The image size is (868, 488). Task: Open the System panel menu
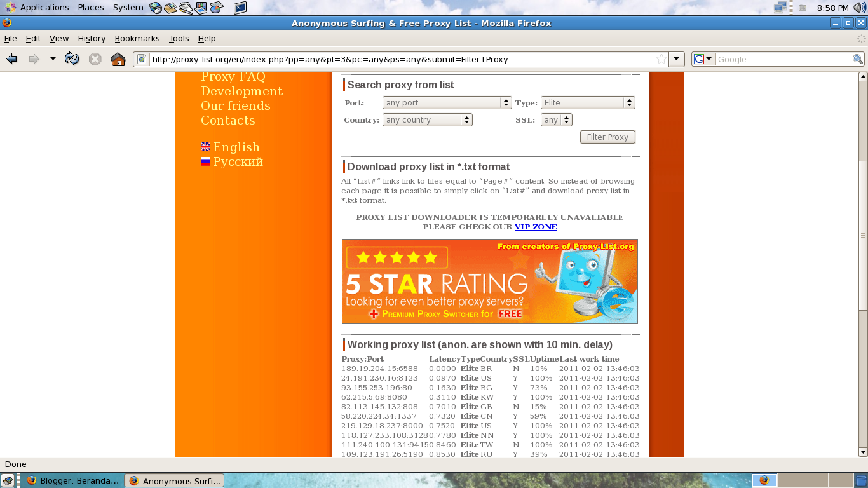(128, 8)
